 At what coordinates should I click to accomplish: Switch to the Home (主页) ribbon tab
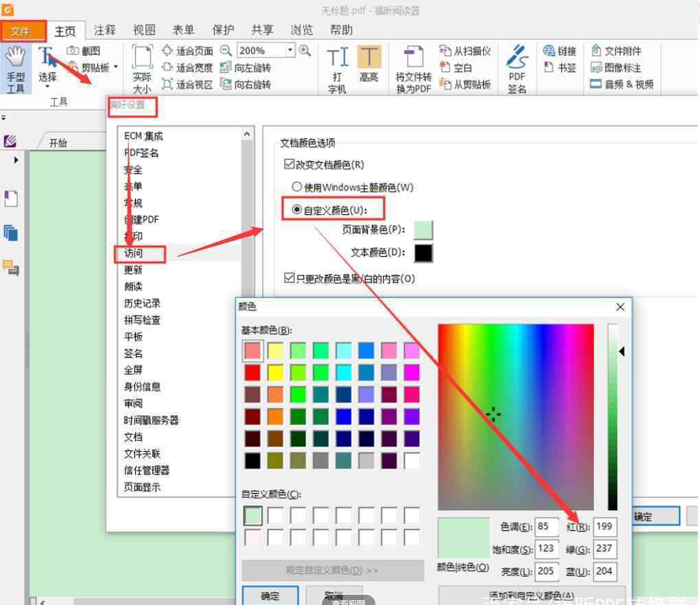tap(65, 31)
